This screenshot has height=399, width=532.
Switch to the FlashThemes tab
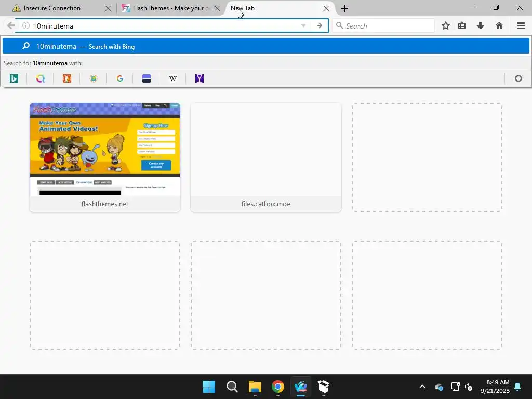[170, 8]
